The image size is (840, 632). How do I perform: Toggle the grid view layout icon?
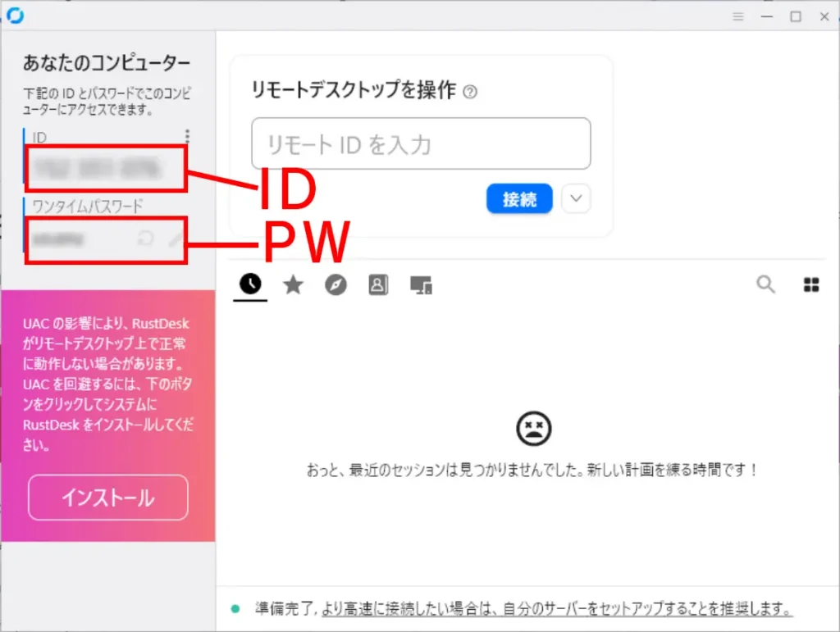coord(810,284)
